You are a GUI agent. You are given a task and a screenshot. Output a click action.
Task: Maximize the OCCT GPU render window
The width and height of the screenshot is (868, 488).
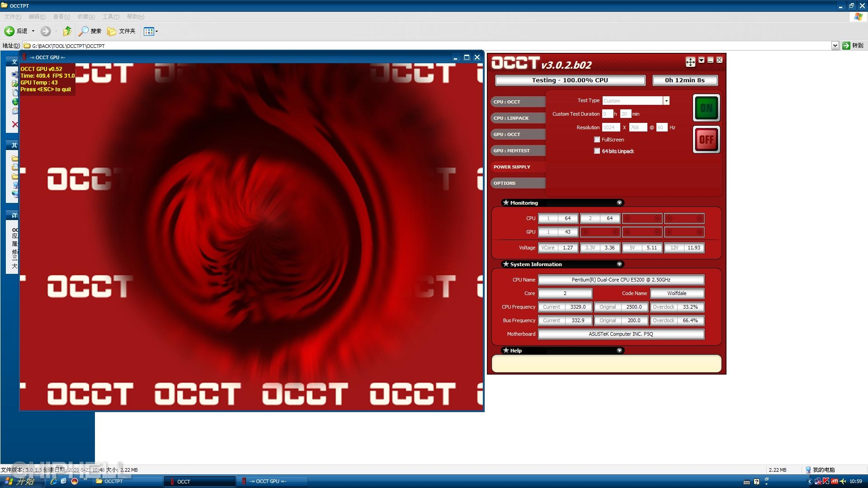467,57
